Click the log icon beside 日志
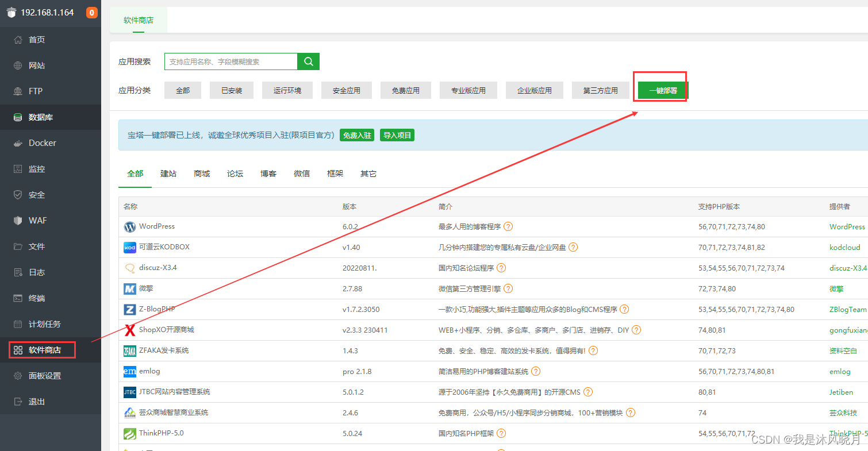This screenshot has height=451, width=868. coord(18,272)
